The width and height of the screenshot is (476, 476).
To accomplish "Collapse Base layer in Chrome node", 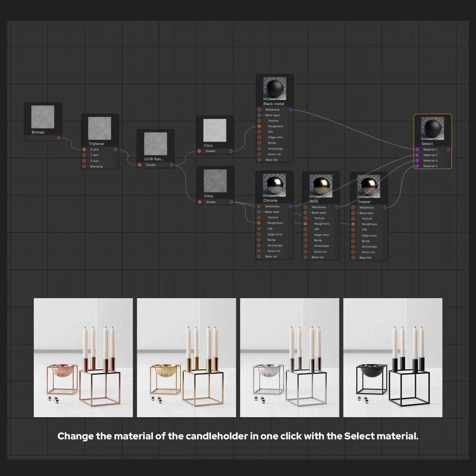I will (x=264, y=212).
